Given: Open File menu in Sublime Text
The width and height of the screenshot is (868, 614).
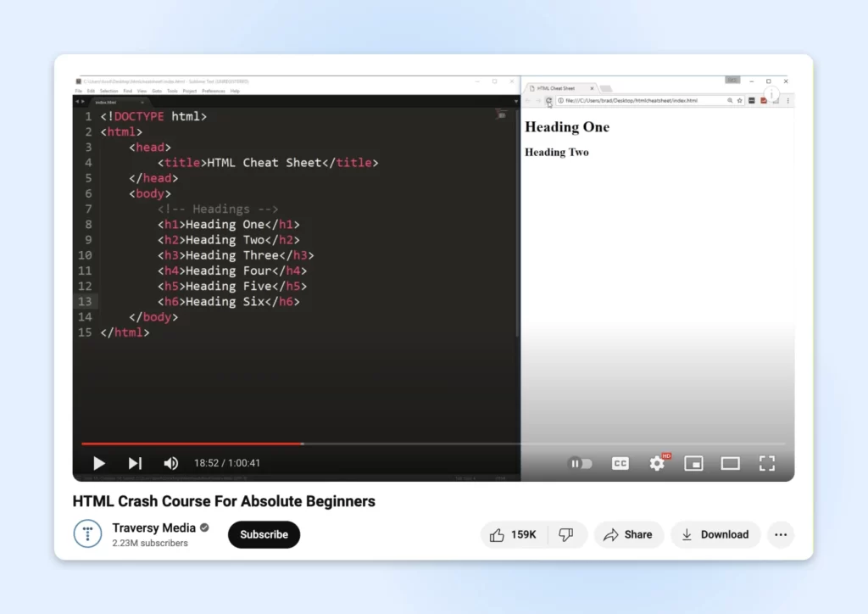Looking at the screenshot, I should [x=79, y=91].
